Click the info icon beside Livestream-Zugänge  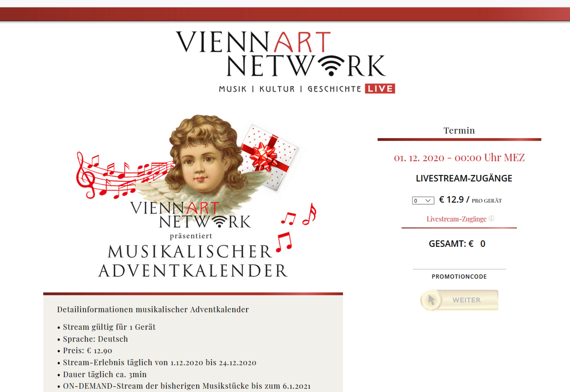click(x=492, y=218)
